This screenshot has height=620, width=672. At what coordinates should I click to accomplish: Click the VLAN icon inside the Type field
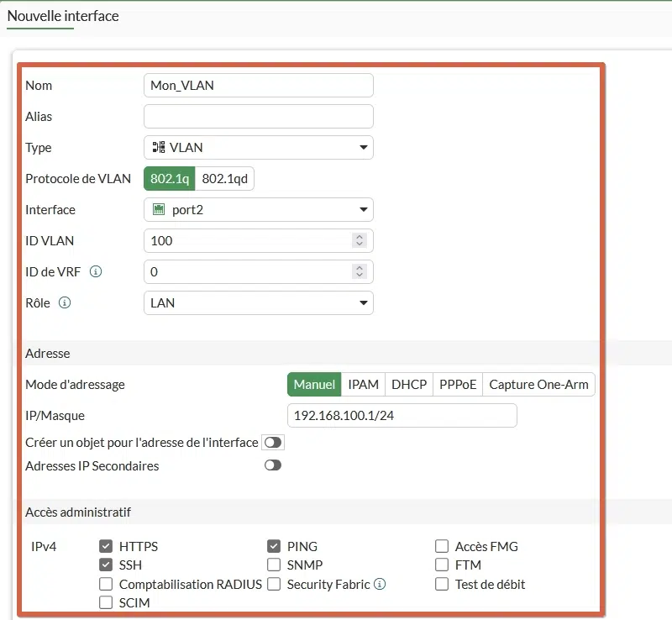(158, 147)
